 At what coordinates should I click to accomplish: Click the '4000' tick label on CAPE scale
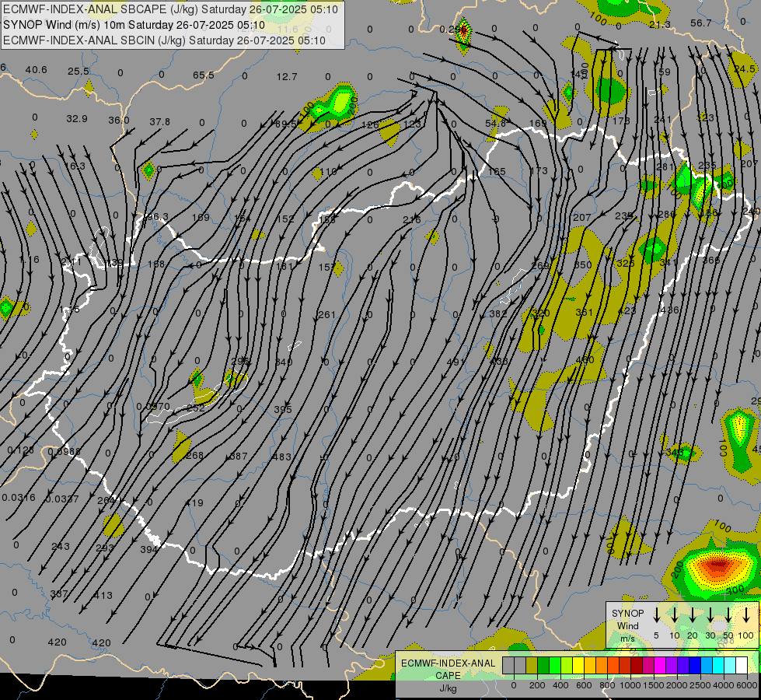tap(724, 685)
